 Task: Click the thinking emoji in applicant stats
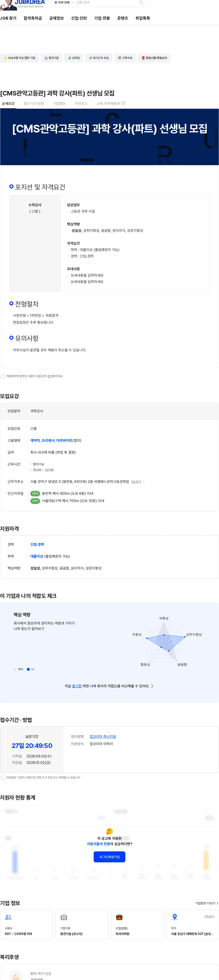tap(109, 831)
